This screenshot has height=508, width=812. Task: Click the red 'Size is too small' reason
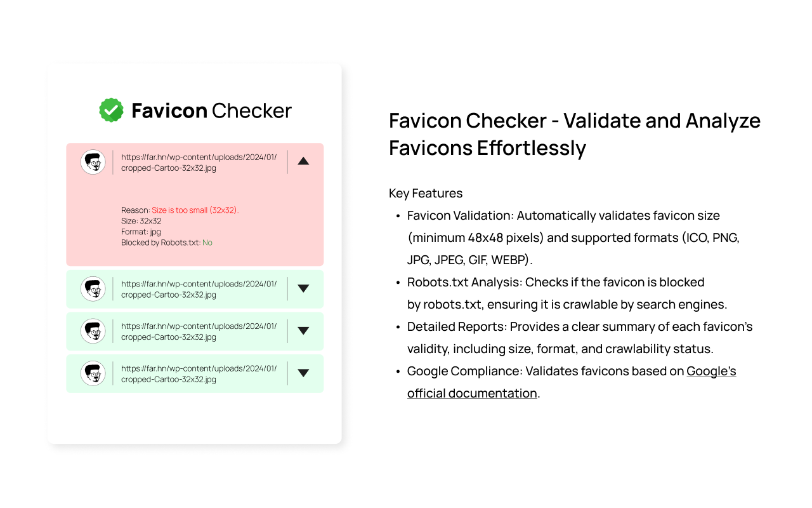click(195, 210)
